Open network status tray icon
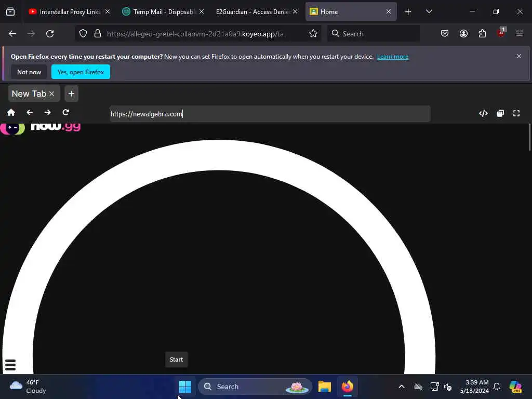532x399 pixels. click(x=435, y=387)
